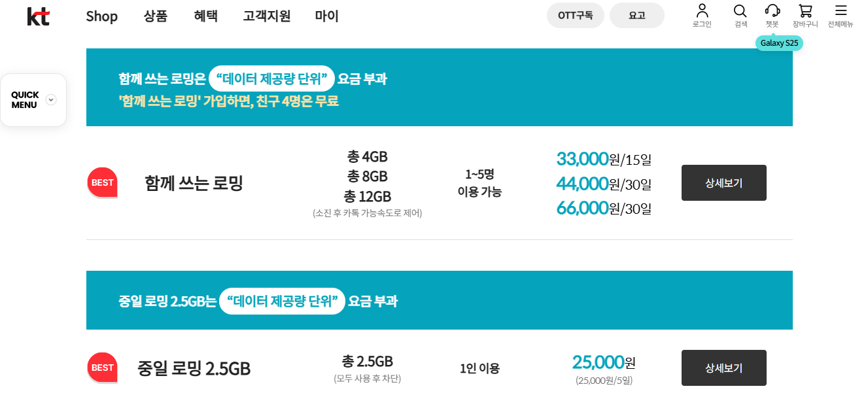Open the Shop menu
868x395 pixels.
pos(101,16)
